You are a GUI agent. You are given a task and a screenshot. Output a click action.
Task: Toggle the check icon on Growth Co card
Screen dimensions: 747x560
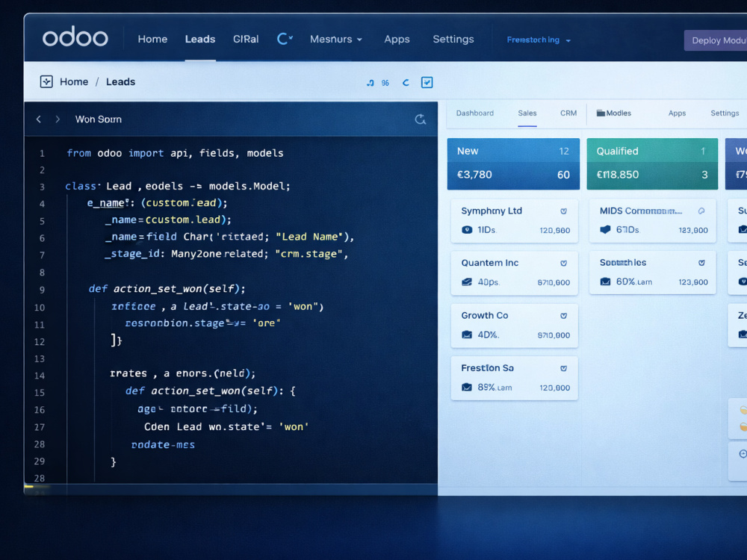click(x=563, y=316)
